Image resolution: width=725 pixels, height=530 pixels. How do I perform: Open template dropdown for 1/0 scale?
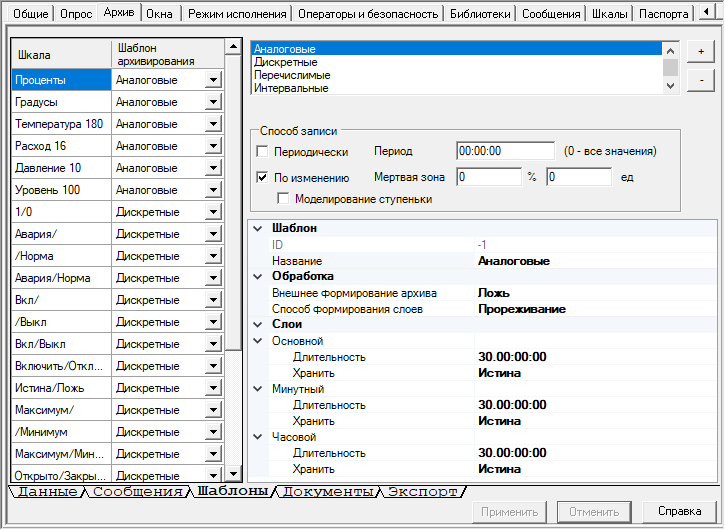[x=213, y=212]
